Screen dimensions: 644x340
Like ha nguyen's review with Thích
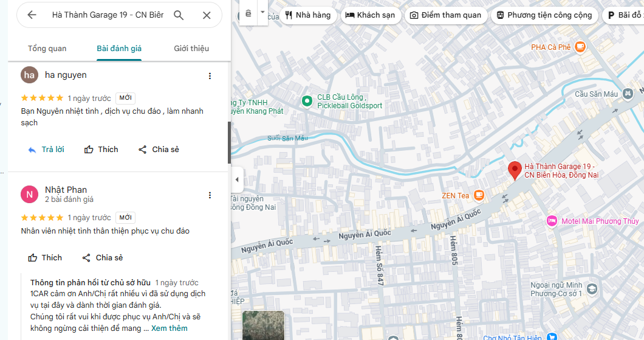(101, 150)
